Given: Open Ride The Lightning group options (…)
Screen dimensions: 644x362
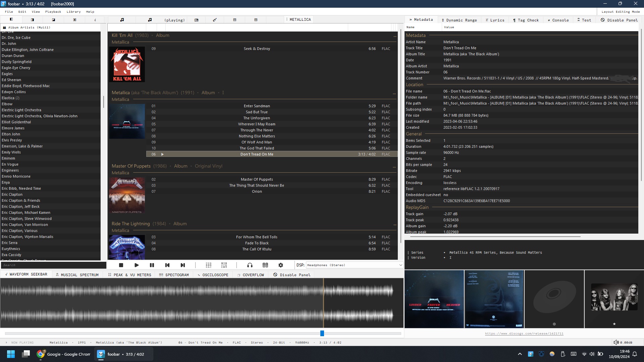Looking at the screenshot, I should point(394,224).
